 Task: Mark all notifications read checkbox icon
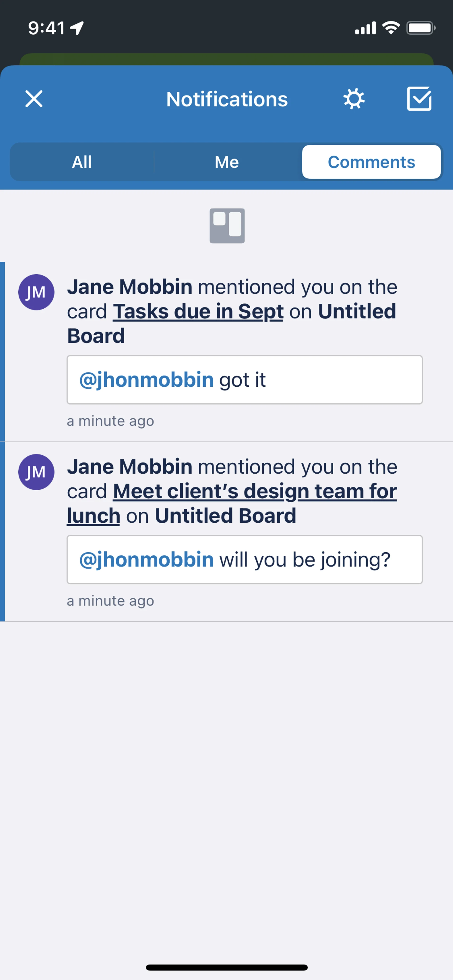click(419, 99)
